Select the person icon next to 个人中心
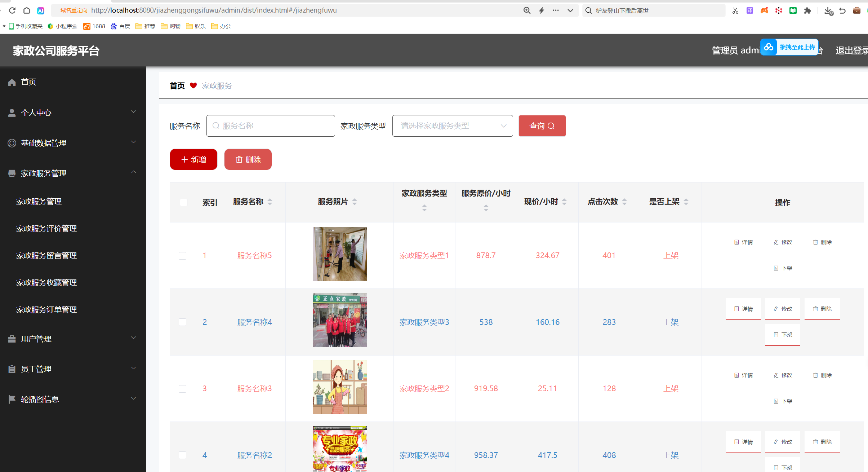The width and height of the screenshot is (868, 472). point(11,112)
